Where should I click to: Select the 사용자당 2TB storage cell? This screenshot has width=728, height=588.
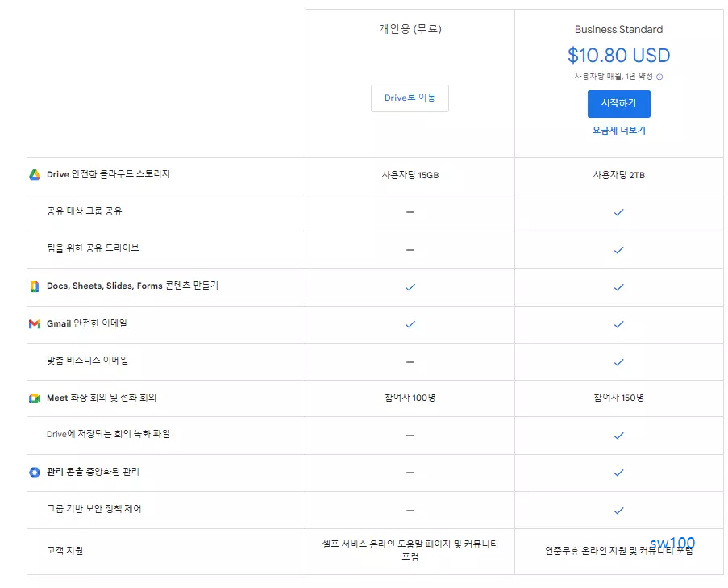pyautogui.click(x=618, y=175)
